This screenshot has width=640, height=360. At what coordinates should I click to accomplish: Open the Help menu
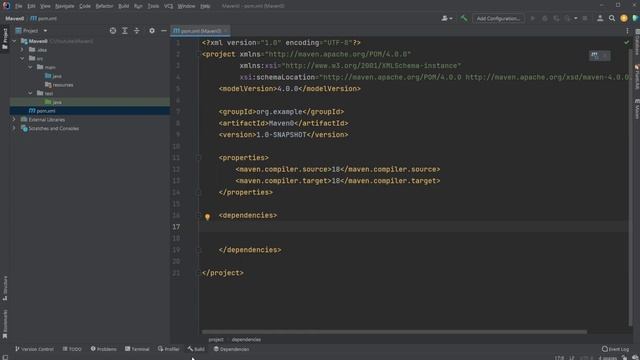[205, 6]
